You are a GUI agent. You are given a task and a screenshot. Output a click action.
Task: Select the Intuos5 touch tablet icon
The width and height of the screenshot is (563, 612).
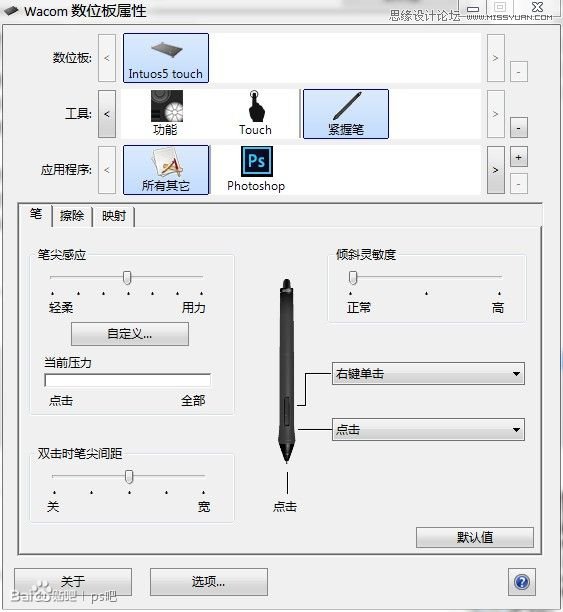[x=166, y=58]
